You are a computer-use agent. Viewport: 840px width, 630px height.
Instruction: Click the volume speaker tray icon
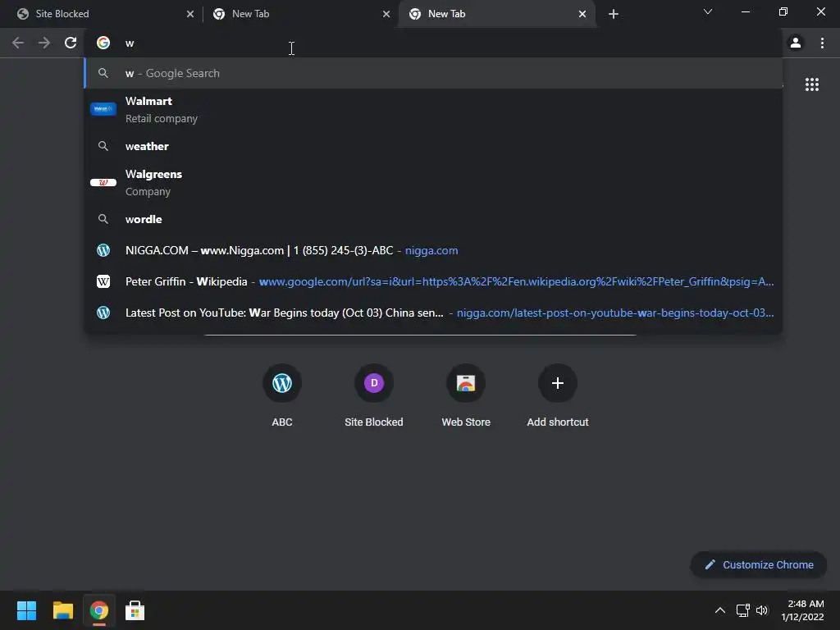(x=762, y=610)
